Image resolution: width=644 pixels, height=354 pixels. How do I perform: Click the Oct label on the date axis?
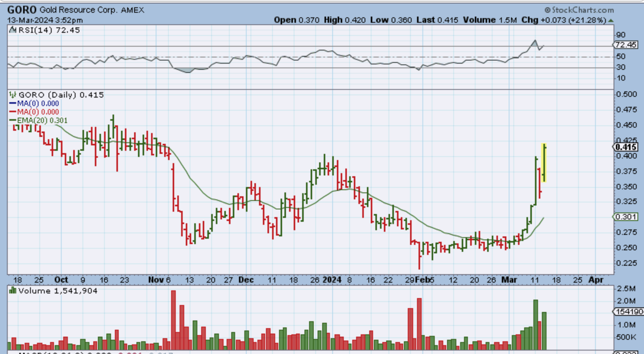[61, 280]
